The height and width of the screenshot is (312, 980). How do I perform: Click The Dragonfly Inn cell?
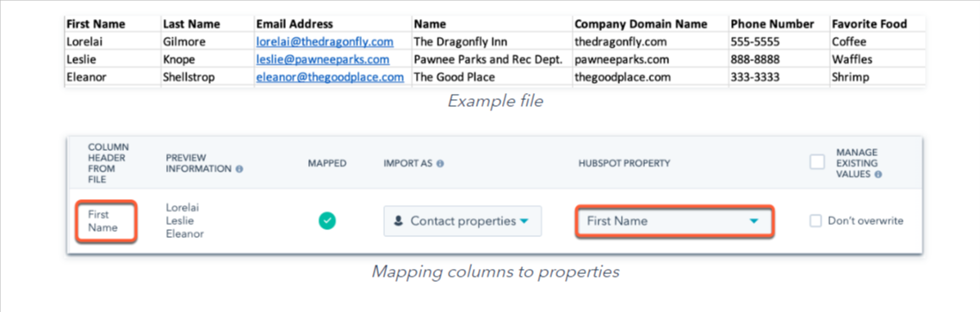[492, 42]
